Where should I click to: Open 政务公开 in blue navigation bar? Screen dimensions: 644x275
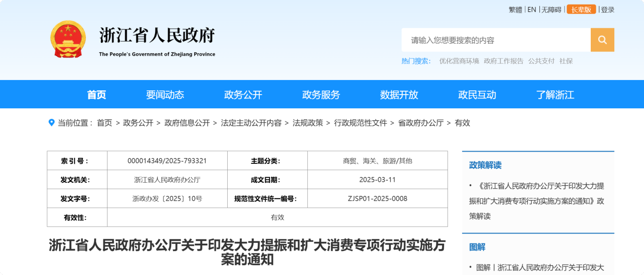[x=243, y=95]
